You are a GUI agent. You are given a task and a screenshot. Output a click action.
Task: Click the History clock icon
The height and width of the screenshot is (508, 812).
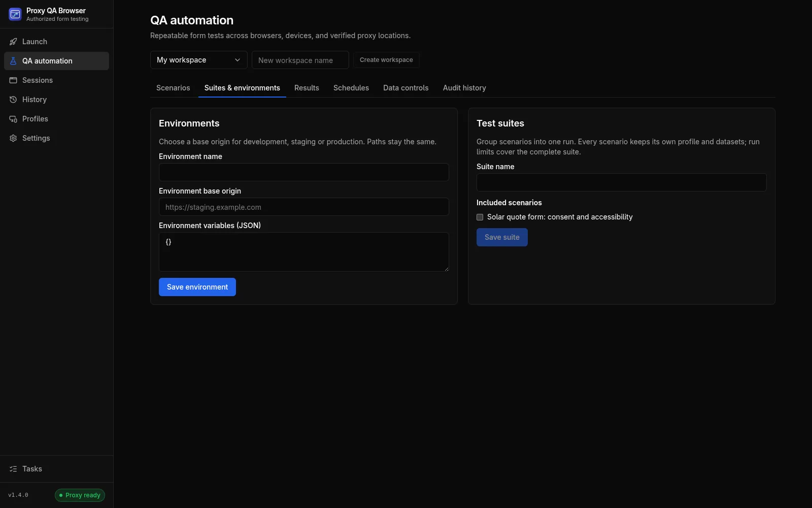[13, 100]
